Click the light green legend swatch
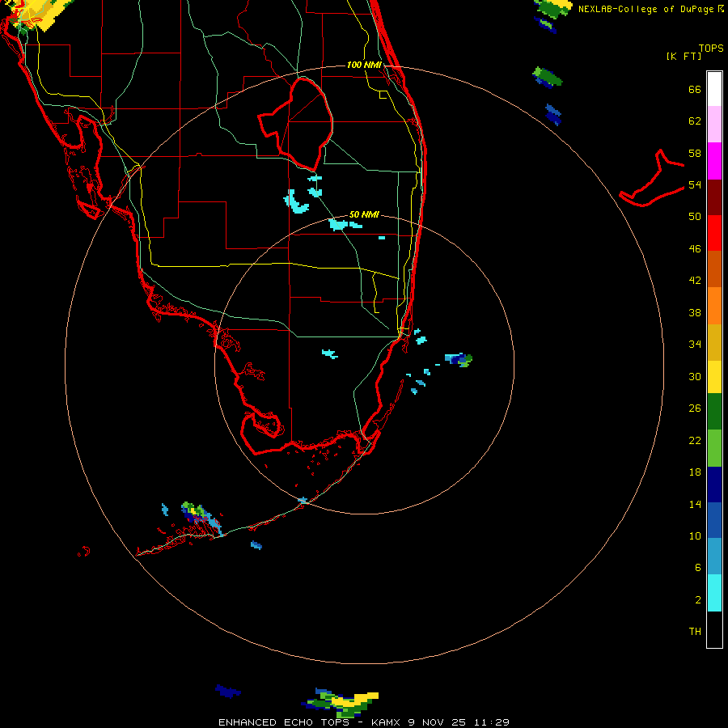The height and width of the screenshot is (728, 728). (x=714, y=448)
